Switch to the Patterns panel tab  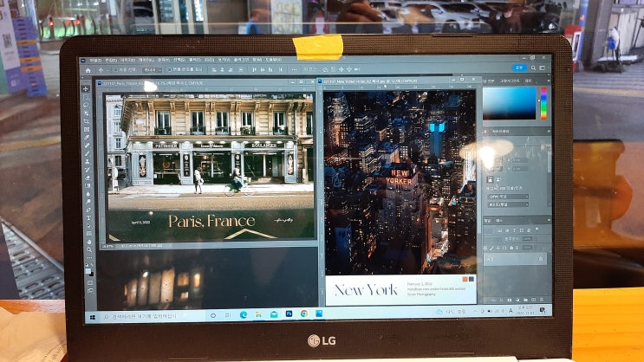[x=529, y=81]
